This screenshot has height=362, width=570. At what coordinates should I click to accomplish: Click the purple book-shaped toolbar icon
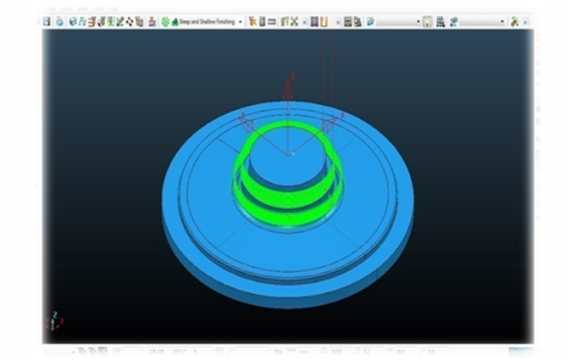coord(314,22)
